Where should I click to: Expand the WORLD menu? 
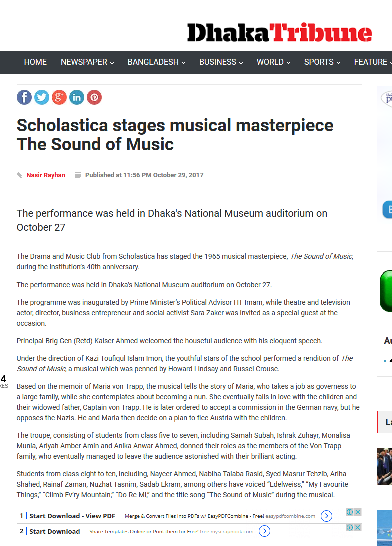pos(274,62)
